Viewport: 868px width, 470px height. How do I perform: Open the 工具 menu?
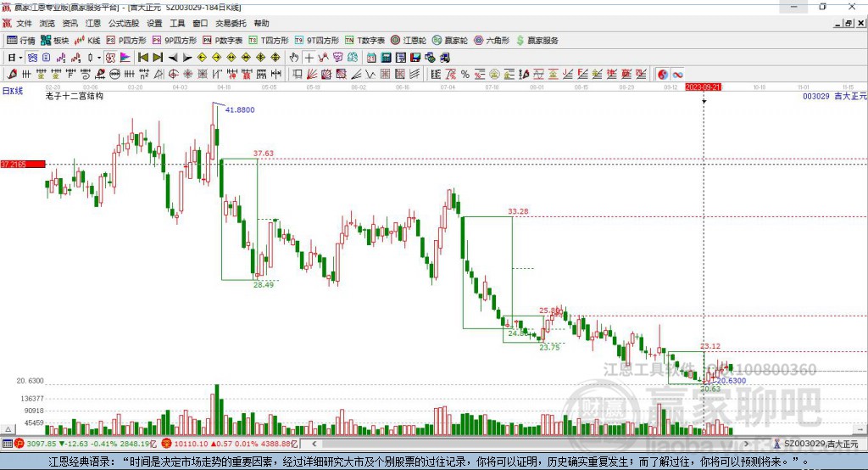click(177, 23)
